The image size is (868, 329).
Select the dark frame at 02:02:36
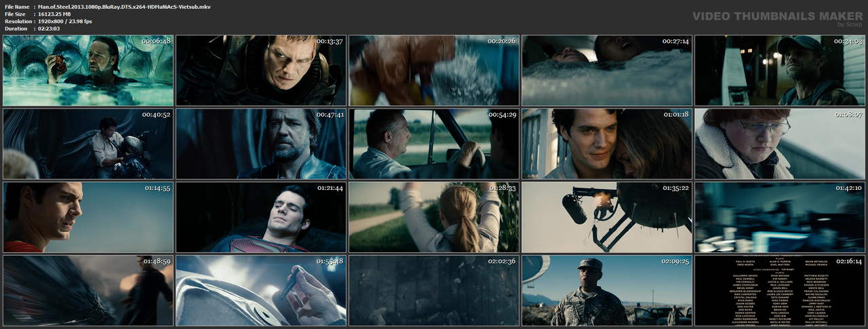click(x=433, y=290)
